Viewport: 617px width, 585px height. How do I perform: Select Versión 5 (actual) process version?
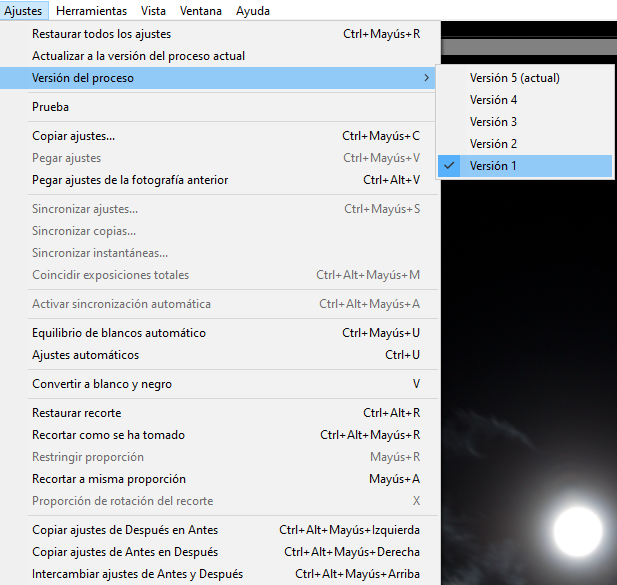click(525, 78)
